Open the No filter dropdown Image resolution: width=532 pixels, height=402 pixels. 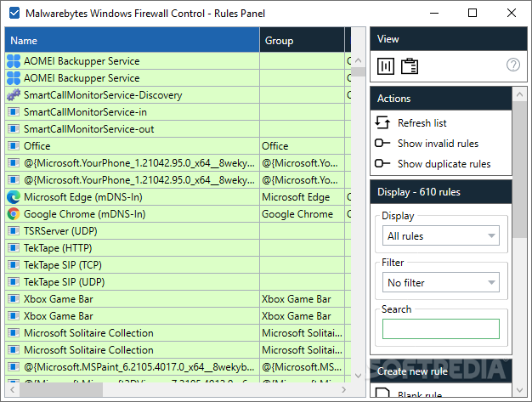click(x=441, y=282)
